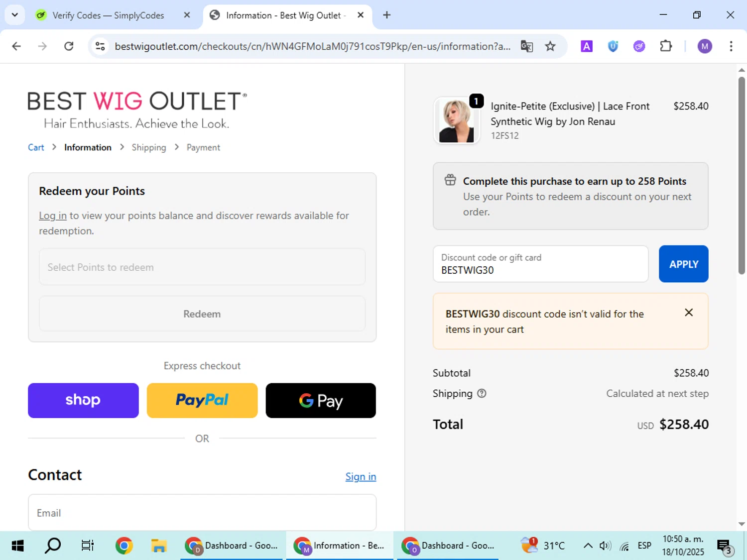The height and width of the screenshot is (560, 747).
Task: Click the page vertical scrollbar
Action: pyautogui.click(x=742, y=175)
